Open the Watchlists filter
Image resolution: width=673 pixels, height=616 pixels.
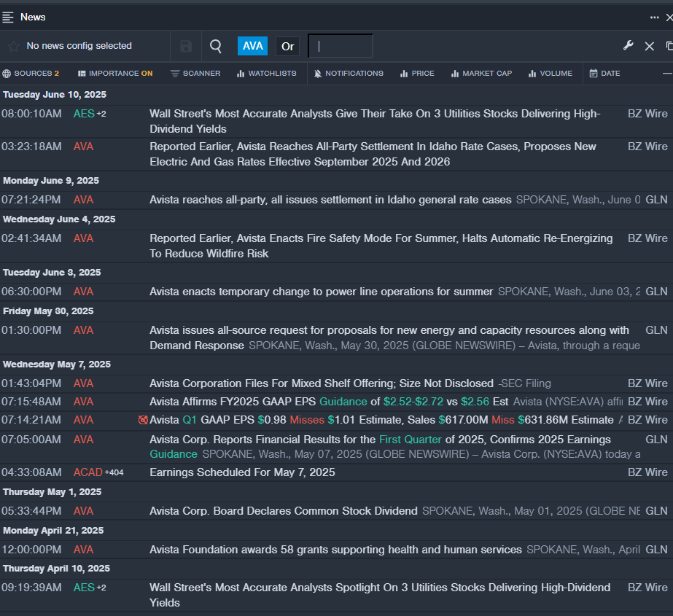coord(267,74)
